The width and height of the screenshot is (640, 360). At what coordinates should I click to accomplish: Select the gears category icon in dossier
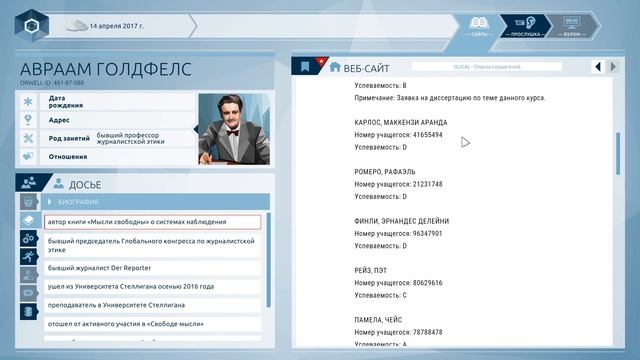click(28, 238)
